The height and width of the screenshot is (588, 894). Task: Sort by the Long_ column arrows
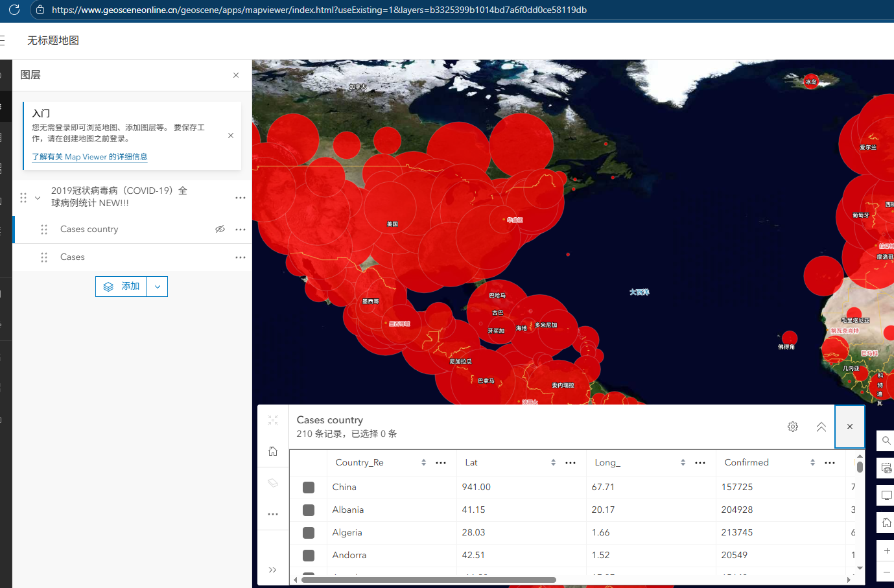[683, 463]
